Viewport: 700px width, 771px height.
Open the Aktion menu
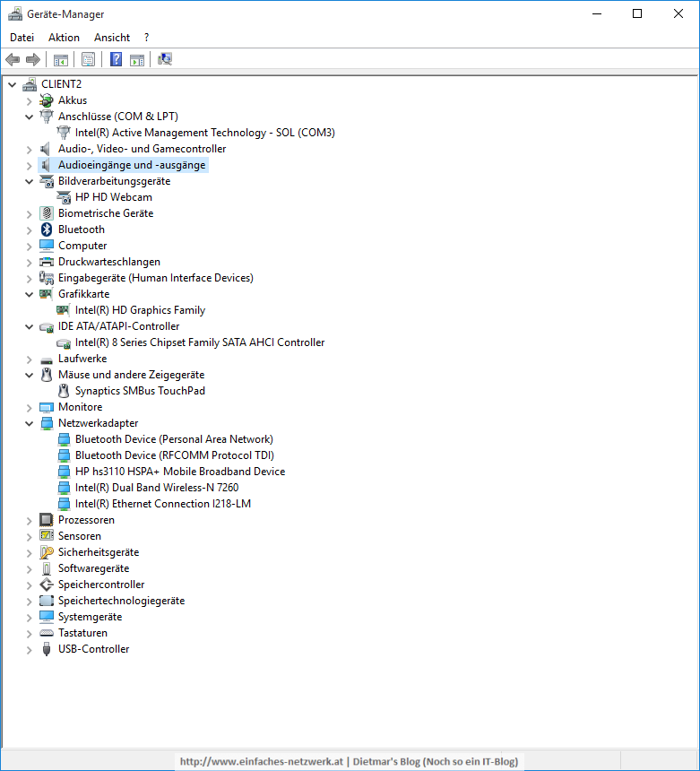point(64,38)
